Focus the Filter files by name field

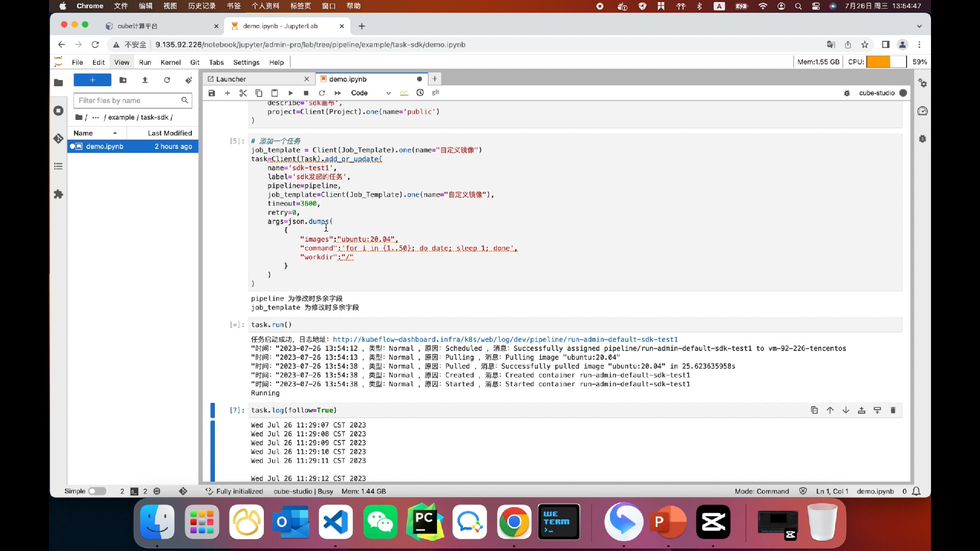point(128,101)
